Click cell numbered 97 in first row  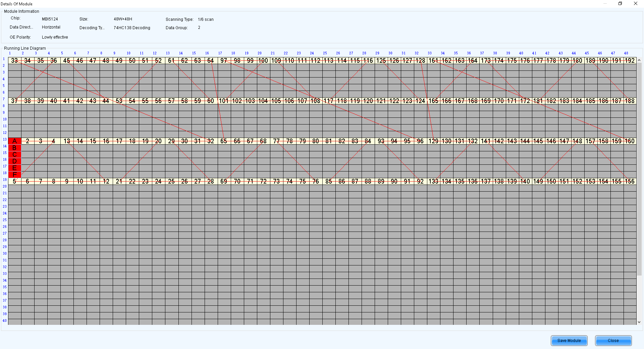tap(224, 60)
